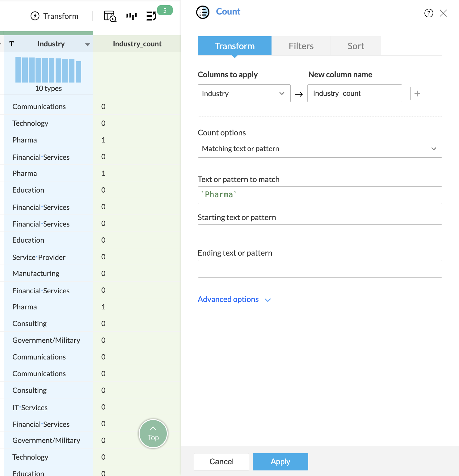Close the Count panel
This screenshot has width=459, height=476.
[443, 13]
